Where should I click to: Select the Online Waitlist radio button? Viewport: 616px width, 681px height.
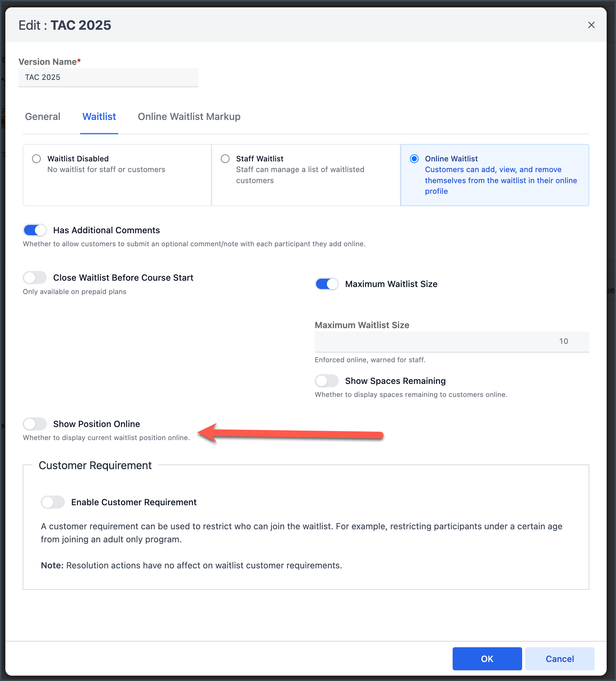[414, 159]
